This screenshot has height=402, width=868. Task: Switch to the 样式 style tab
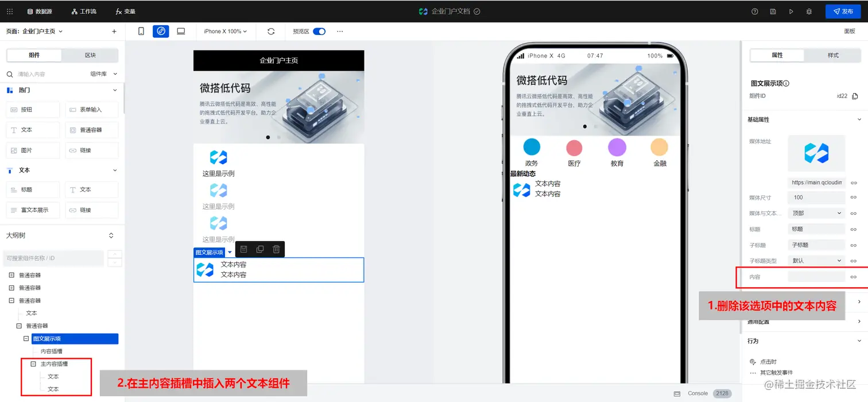(x=833, y=55)
